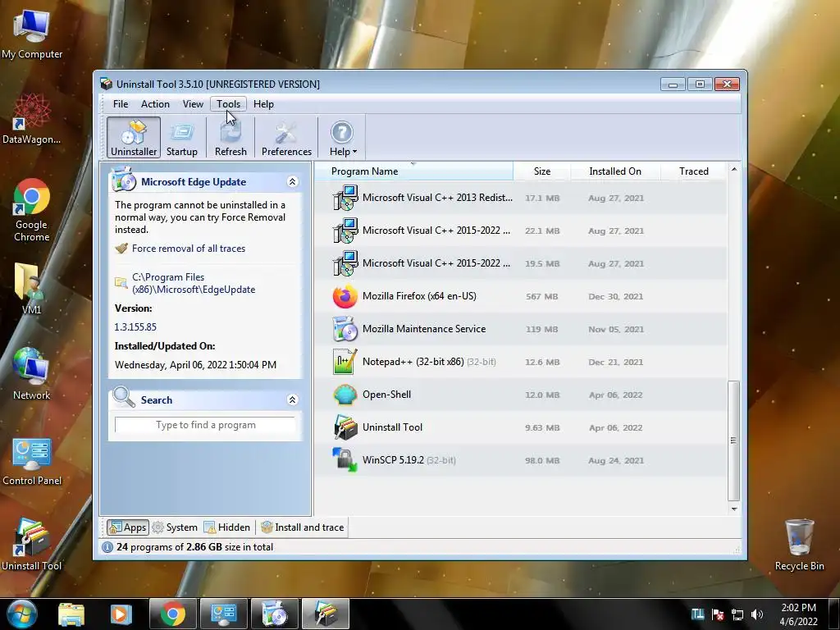Open Chrome from the taskbar
This screenshot has height=630, width=840.
click(173, 614)
